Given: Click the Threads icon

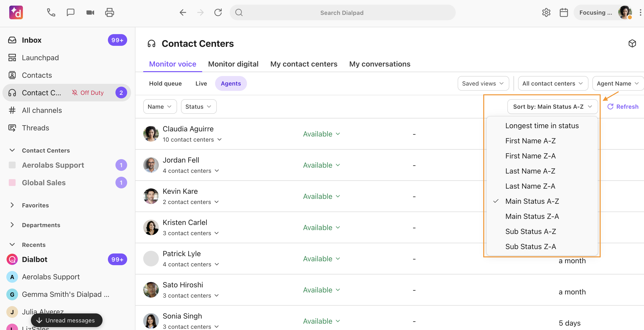Looking at the screenshot, I should coord(12,128).
